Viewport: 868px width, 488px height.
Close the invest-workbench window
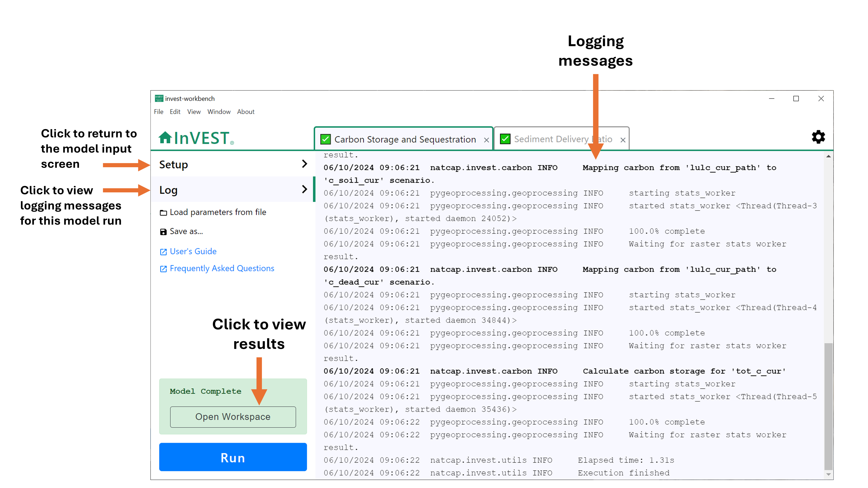click(x=821, y=98)
